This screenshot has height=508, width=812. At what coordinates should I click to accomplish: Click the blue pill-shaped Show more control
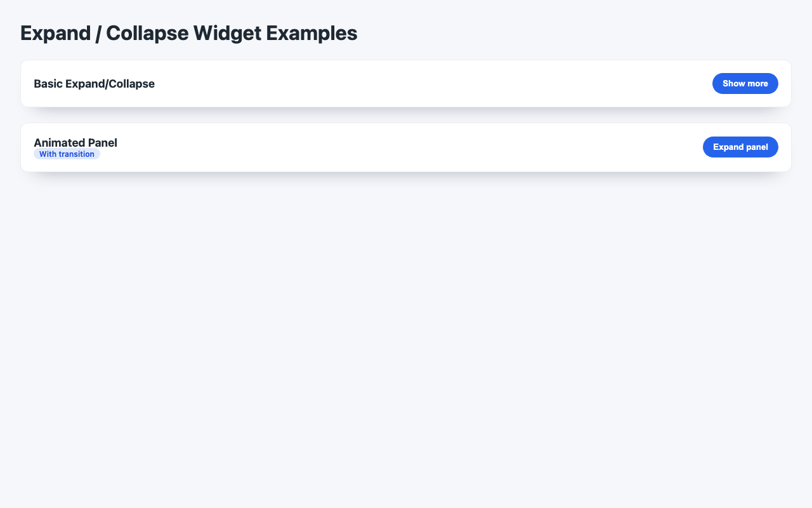[x=745, y=83]
